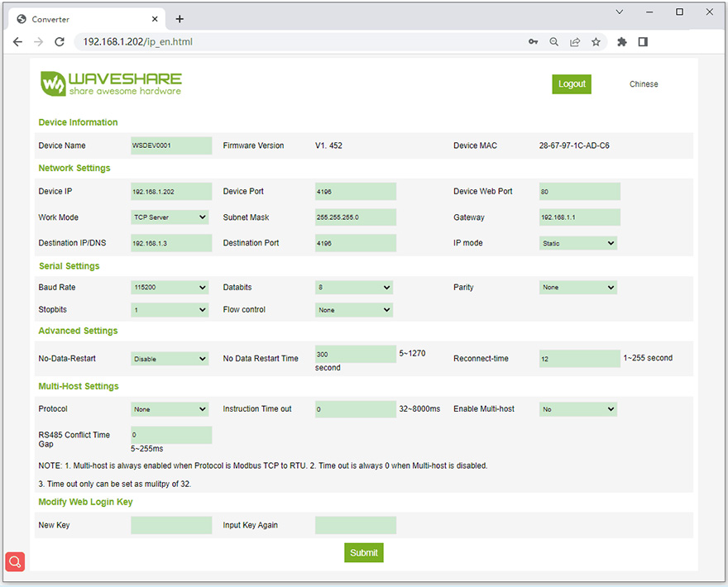
Task: Open the No-Data-Restart dropdown
Action: 170,359
